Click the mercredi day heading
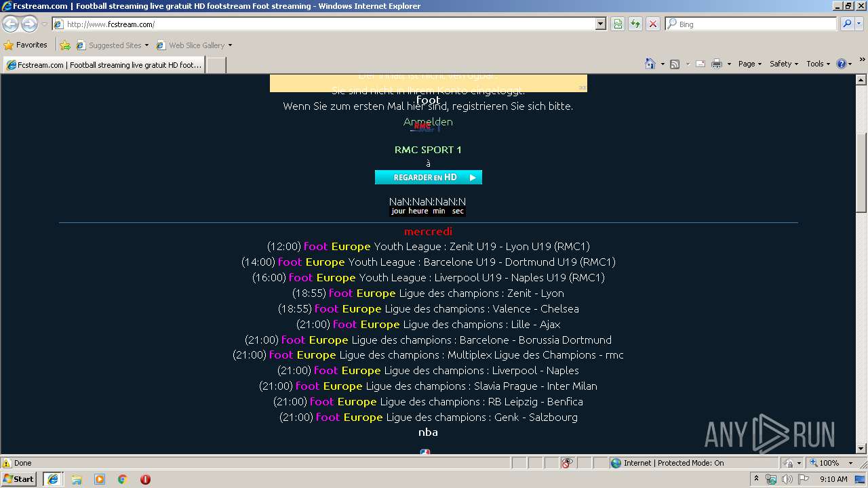Image resolution: width=868 pixels, height=488 pixels. [428, 232]
